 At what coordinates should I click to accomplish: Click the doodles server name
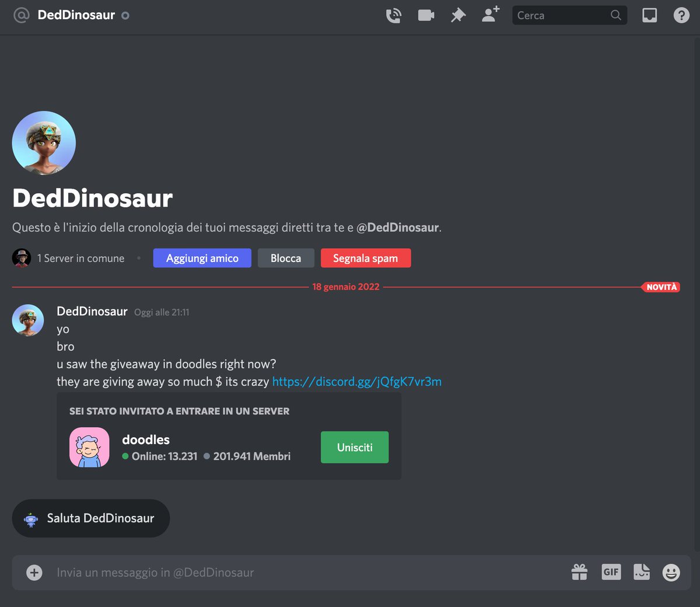pyautogui.click(x=146, y=439)
